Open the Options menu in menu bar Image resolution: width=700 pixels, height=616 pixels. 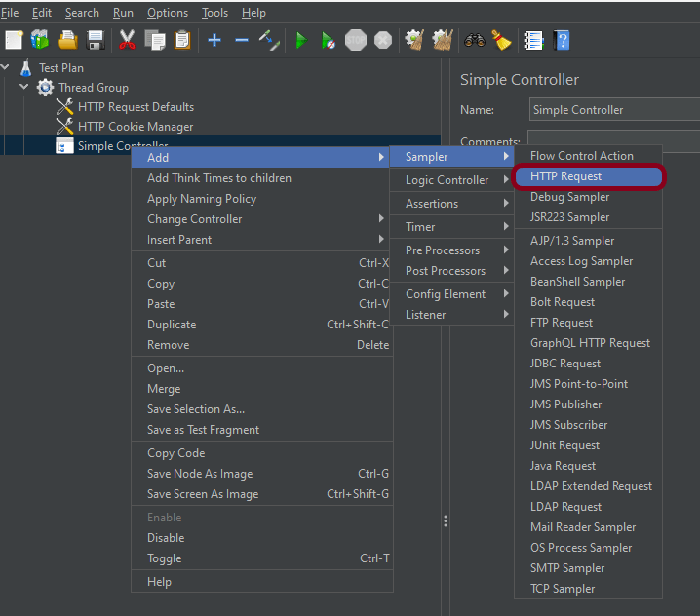click(x=168, y=13)
